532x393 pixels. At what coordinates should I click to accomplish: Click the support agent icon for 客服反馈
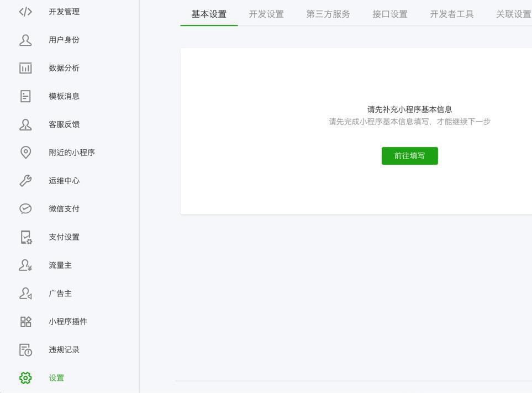point(25,124)
